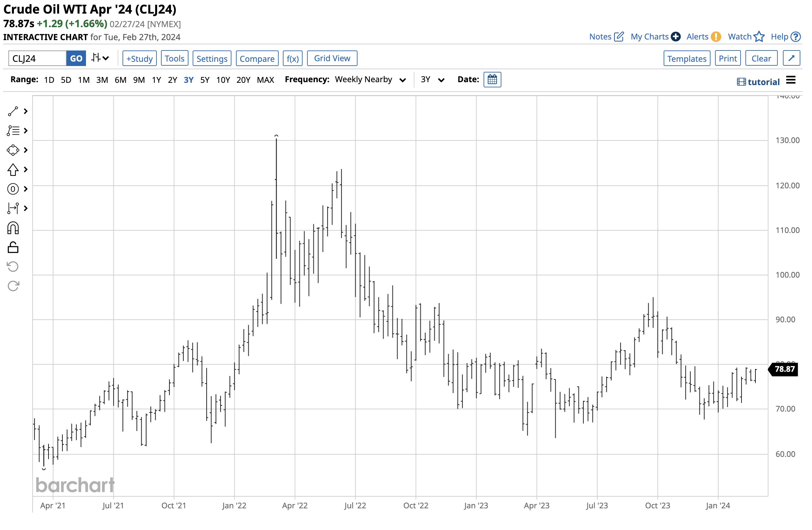Open the hamburger menu icon
This screenshot has height=530, width=812.
tap(791, 80)
